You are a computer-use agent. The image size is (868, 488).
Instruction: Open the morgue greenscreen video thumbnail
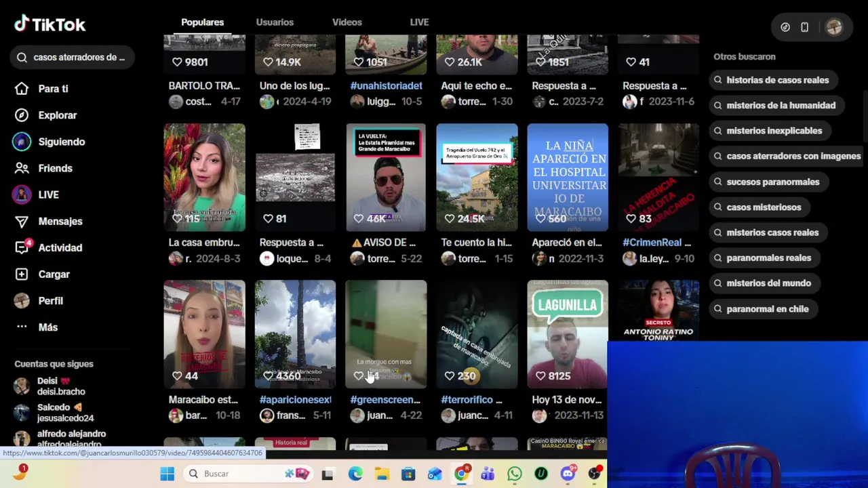(x=386, y=334)
